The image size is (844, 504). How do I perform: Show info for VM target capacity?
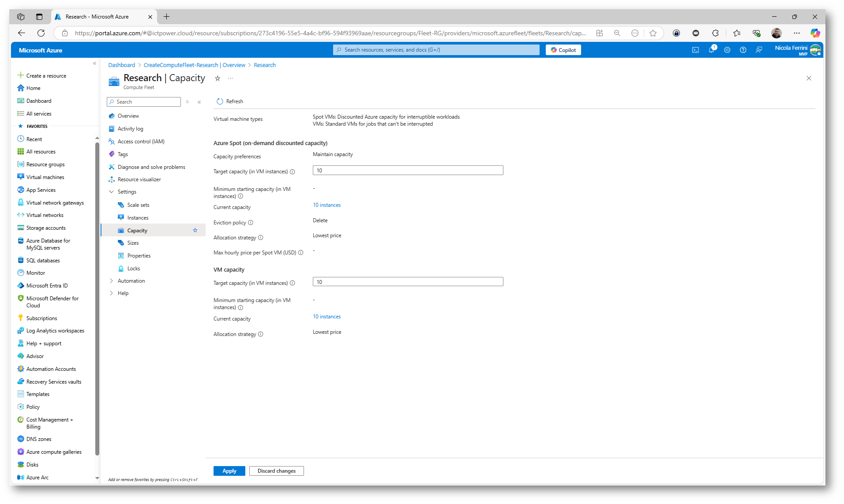293,283
